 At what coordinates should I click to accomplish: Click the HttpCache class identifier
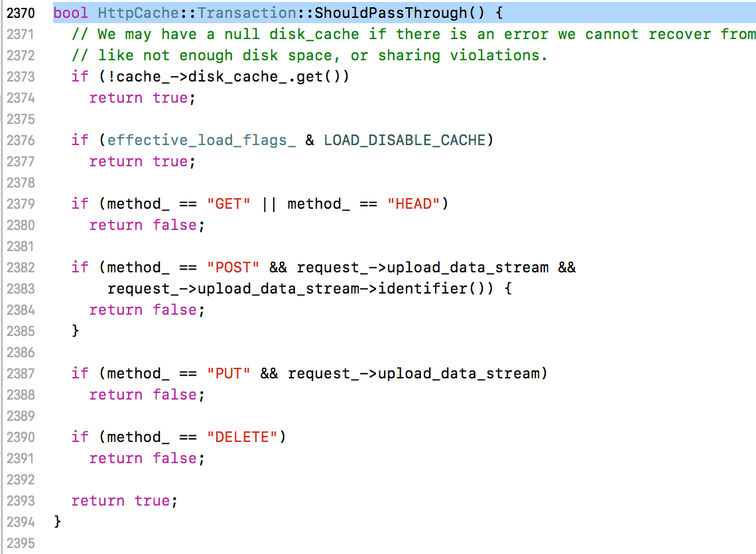point(139,13)
